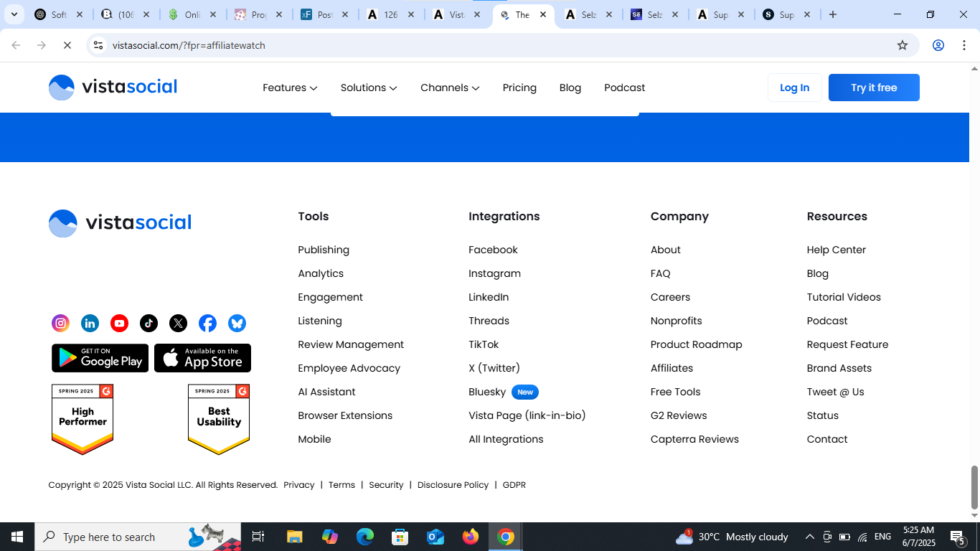
Task: Expand the Channels dropdown menu
Action: [x=450, y=88]
